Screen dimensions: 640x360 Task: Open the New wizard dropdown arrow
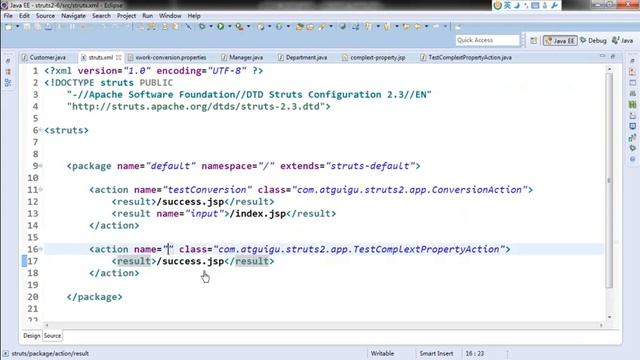pos(18,27)
